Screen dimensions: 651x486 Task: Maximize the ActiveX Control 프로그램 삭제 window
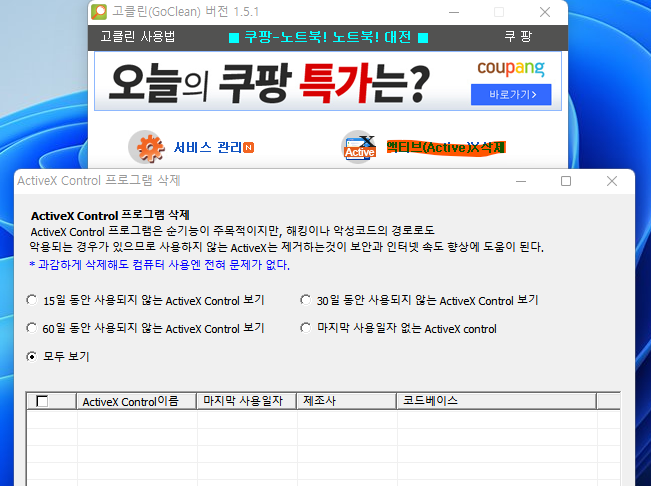pyautogui.click(x=566, y=181)
